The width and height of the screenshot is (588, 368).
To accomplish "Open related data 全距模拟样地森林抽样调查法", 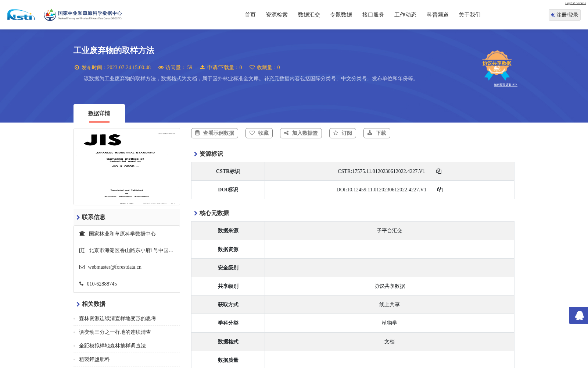I will click(112, 346).
